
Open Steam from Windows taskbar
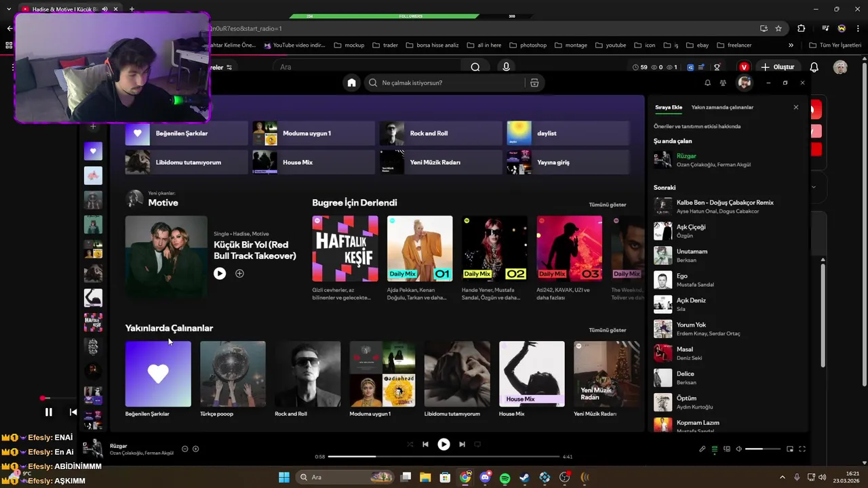point(525,478)
